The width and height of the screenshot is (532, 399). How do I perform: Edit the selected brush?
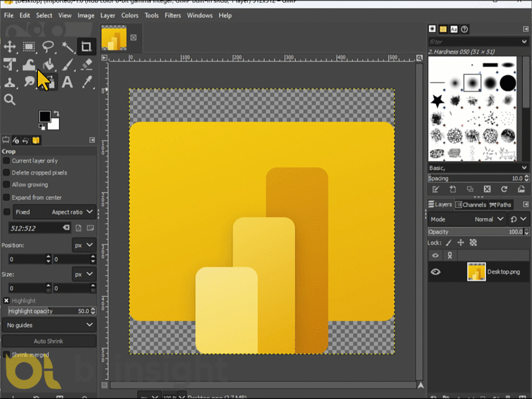click(436, 189)
